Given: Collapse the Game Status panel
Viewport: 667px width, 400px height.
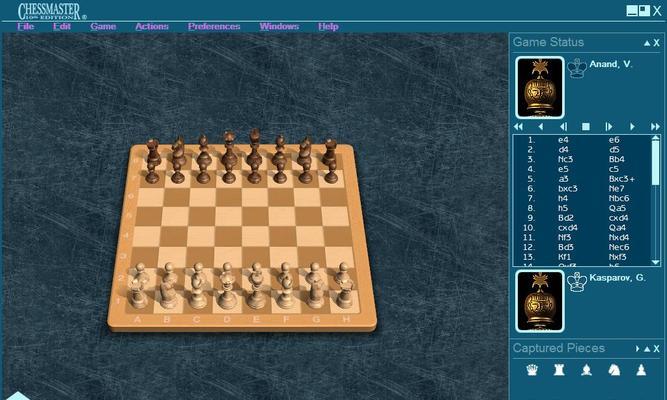Looking at the screenshot, I should coord(647,43).
